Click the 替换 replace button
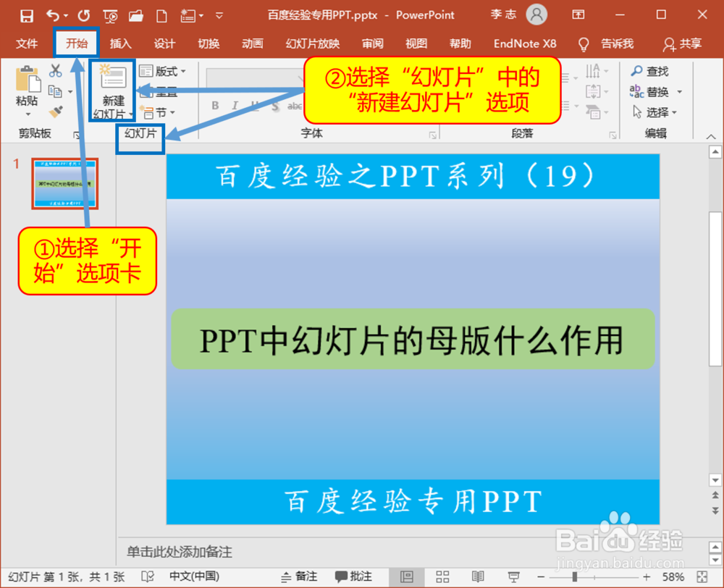This screenshot has width=724, height=588. 650,92
